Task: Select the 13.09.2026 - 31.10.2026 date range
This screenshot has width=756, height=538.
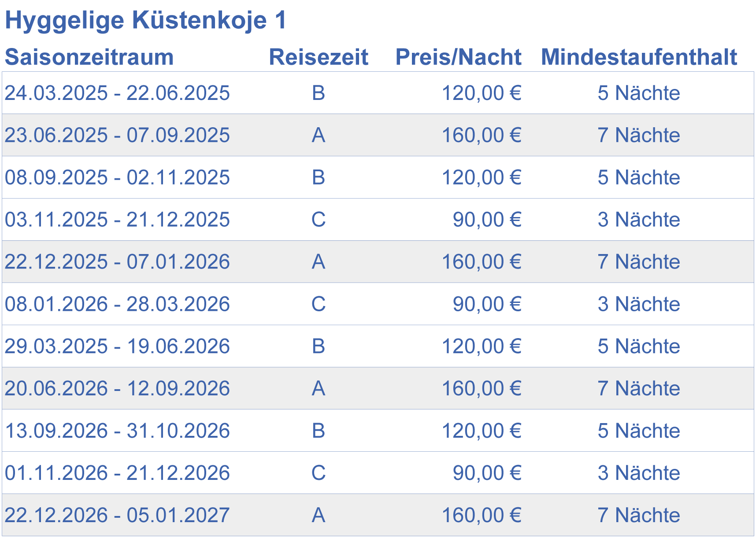Action: [x=117, y=431]
